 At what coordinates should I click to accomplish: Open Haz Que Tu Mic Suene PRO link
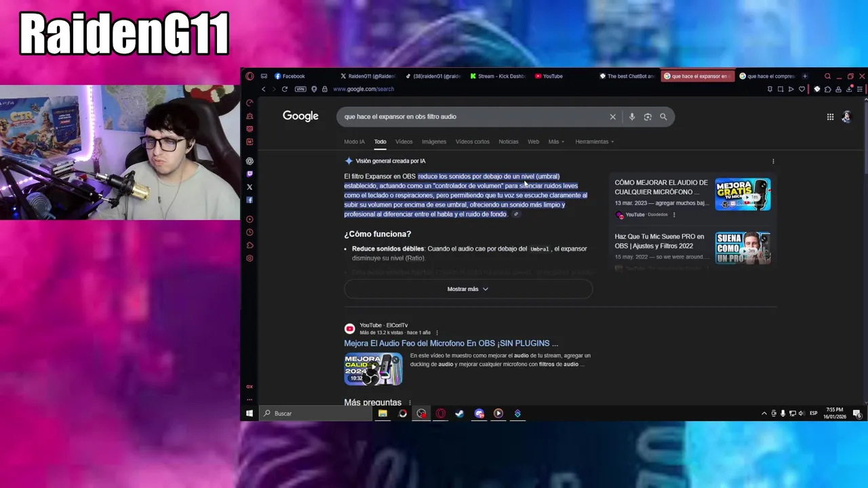(x=659, y=241)
